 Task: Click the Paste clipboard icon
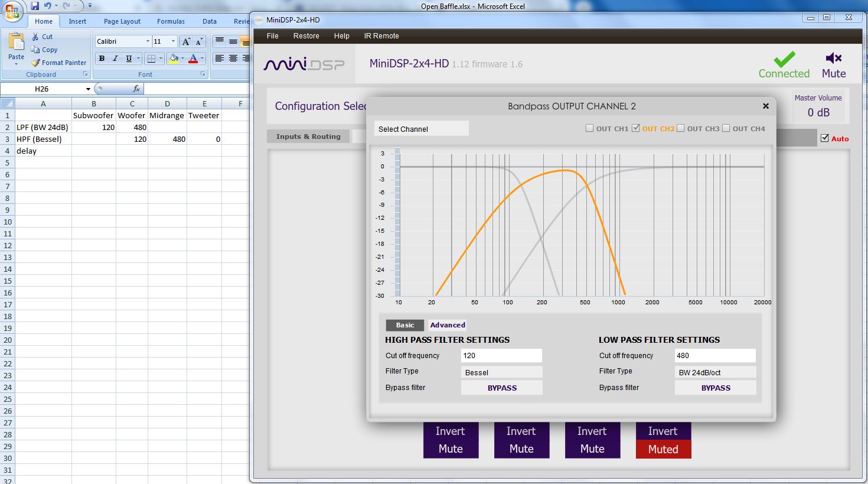(x=17, y=42)
